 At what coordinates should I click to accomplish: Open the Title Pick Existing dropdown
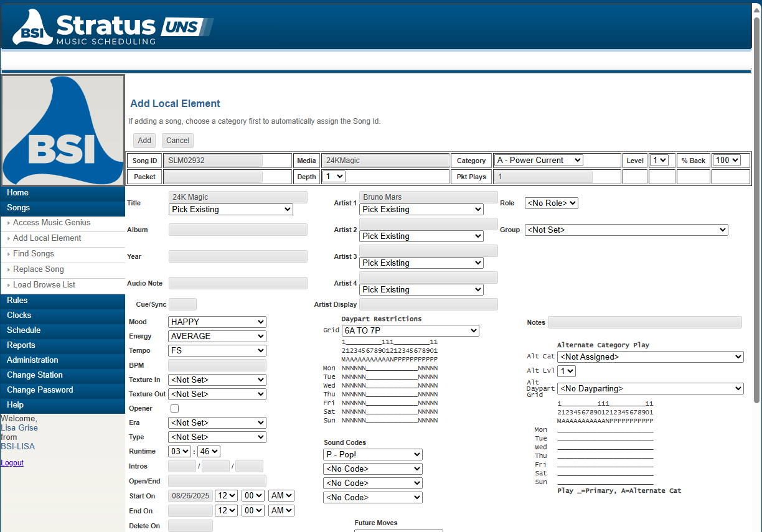point(231,210)
